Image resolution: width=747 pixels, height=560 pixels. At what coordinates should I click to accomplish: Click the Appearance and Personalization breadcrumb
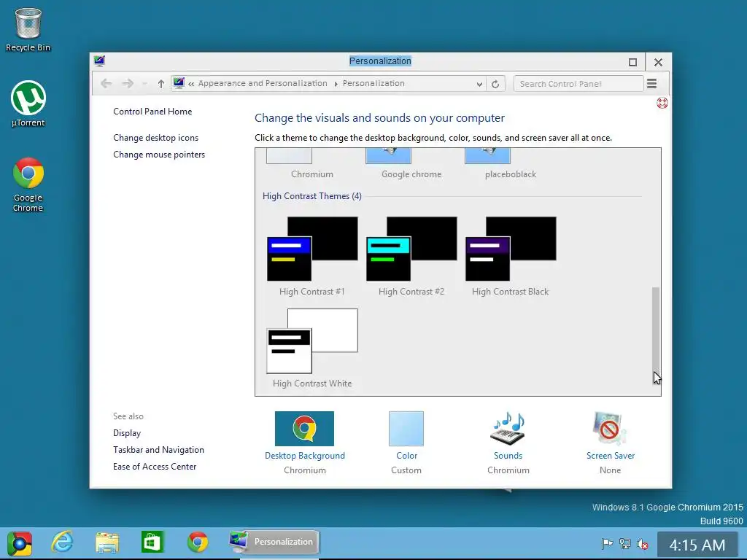coord(263,83)
